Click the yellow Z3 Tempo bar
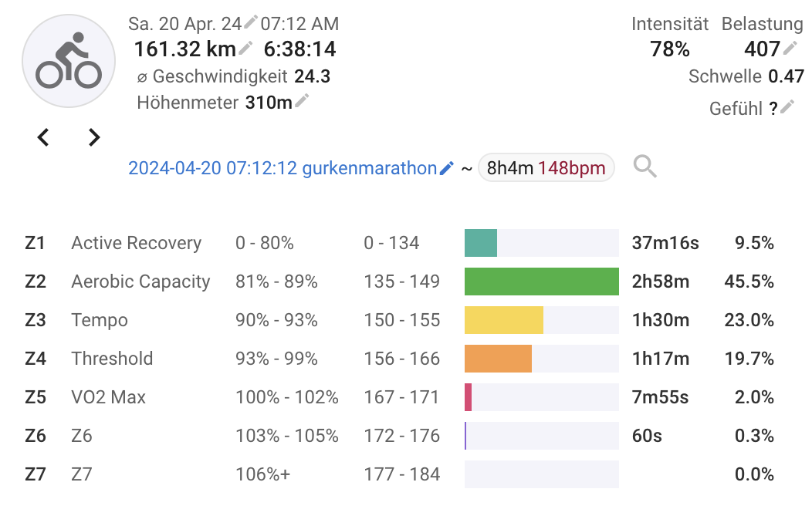The image size is (812, 526). (503, 320)
